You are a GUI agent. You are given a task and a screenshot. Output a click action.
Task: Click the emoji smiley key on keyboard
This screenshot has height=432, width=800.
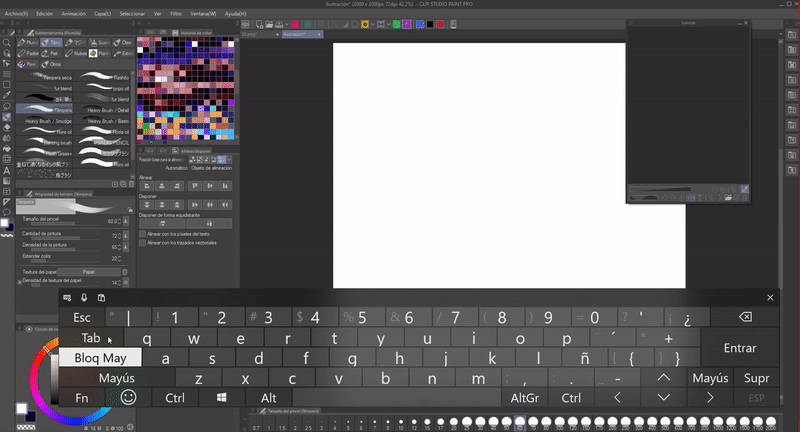tap(129, 397)
